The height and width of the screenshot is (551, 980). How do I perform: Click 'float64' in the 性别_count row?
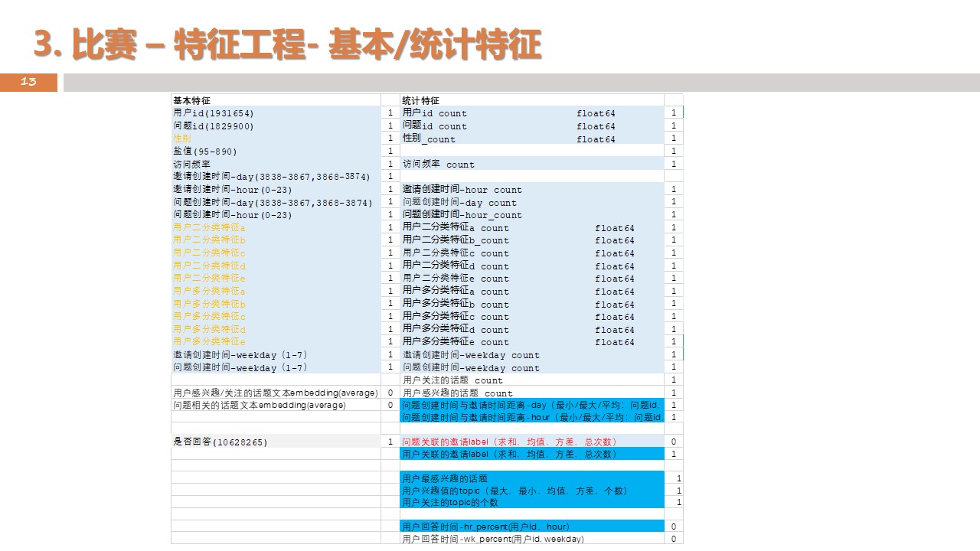[596, 139]
